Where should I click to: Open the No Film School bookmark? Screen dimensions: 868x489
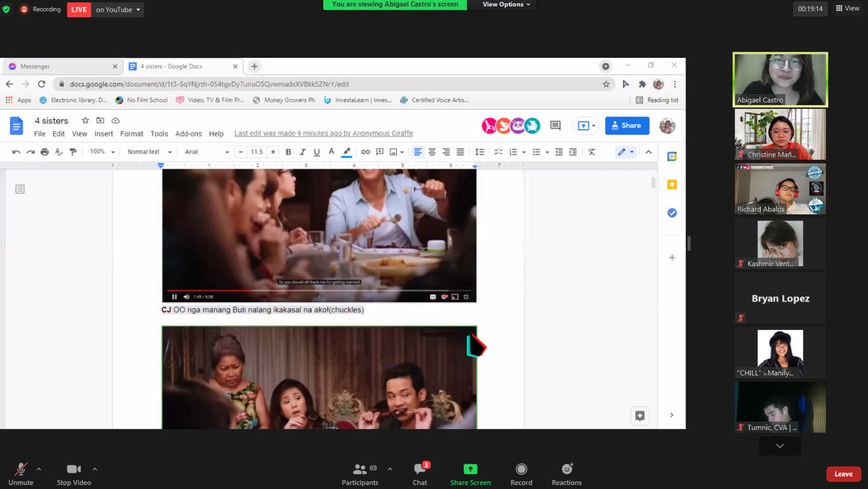click(142, 100)
